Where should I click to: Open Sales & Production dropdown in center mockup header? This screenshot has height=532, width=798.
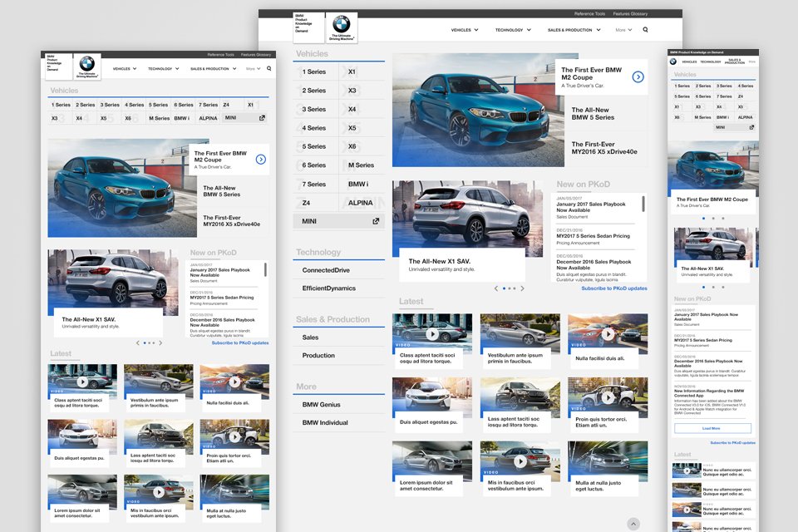(574, 30)
